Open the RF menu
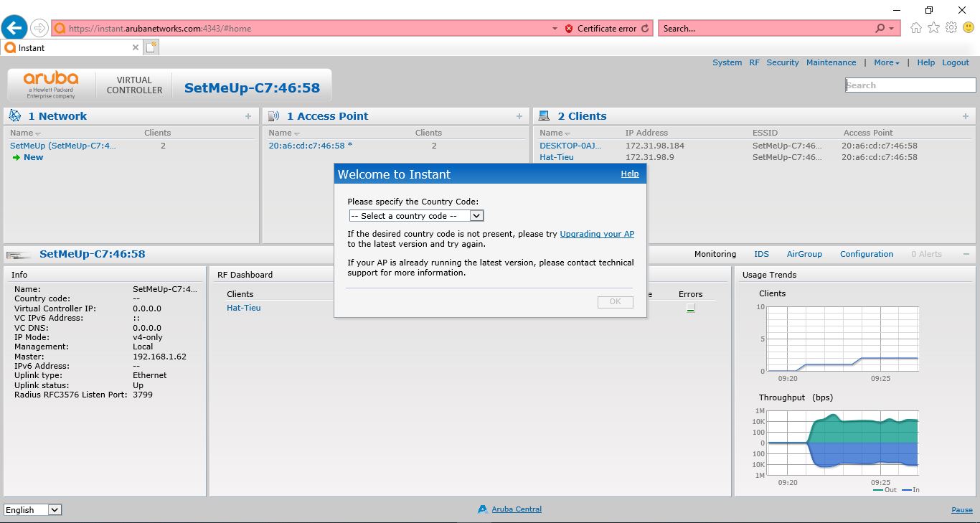The width and height of the screenshot is (980, 523). pos(754,62)
